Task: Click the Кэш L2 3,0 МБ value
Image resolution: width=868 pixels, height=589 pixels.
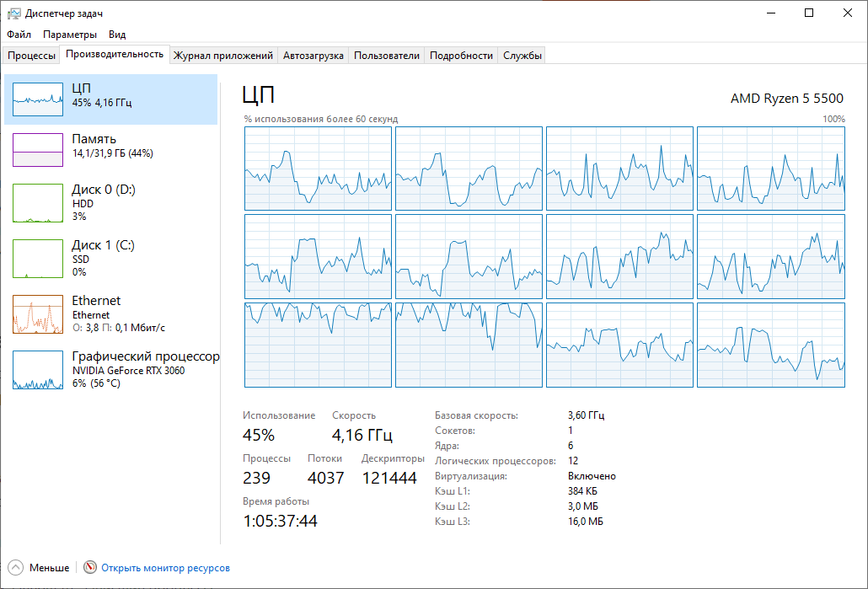Action: point(583,506)
